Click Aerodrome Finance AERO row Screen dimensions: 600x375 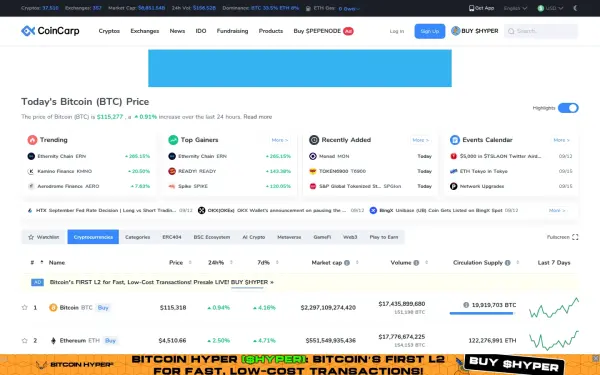point(89,186)
